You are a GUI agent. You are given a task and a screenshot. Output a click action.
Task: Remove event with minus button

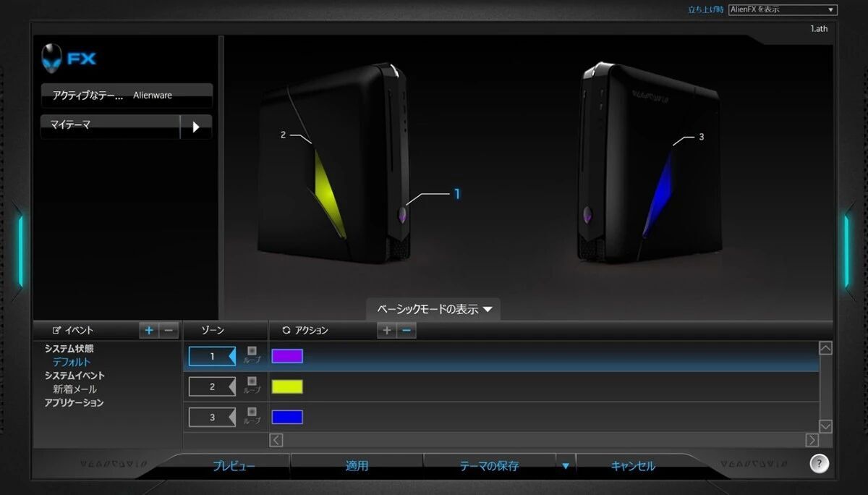click(x=169, y=330)
